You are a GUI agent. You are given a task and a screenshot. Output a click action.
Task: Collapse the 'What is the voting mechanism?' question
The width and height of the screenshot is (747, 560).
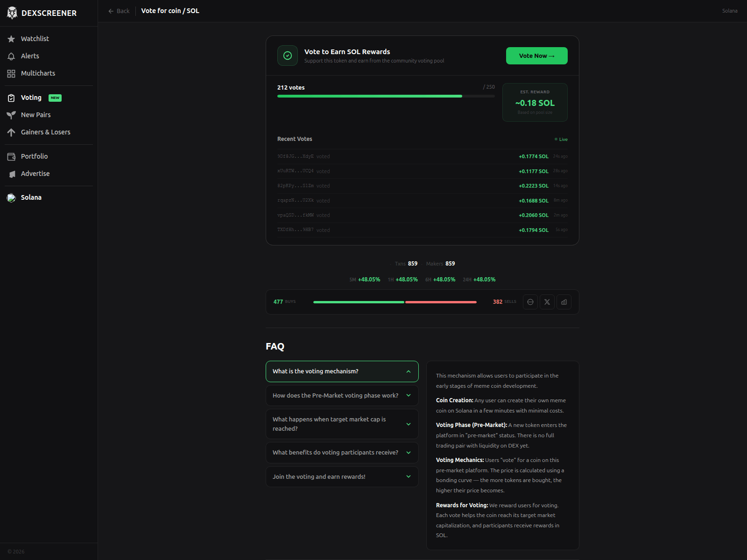coord(342,371)
